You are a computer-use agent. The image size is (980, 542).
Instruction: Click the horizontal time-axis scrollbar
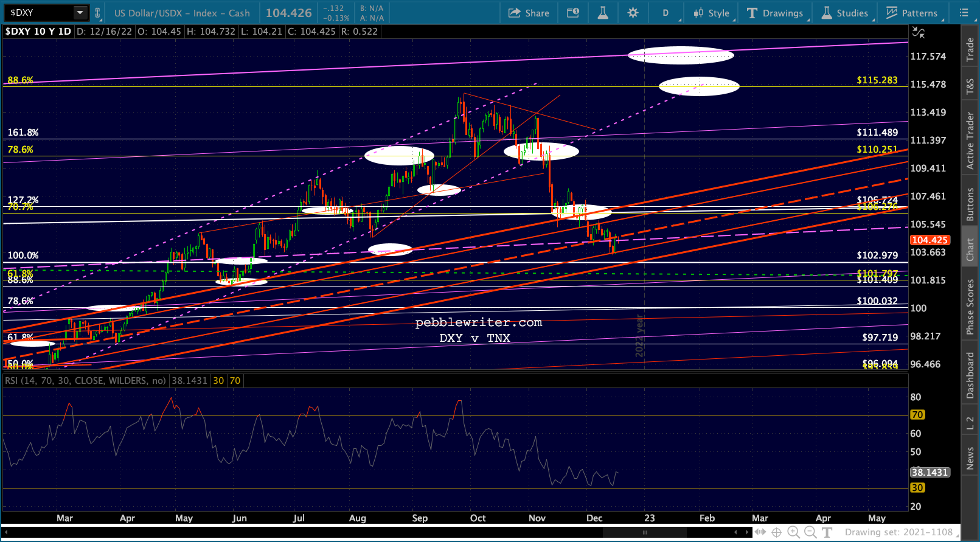coord(645,532)
